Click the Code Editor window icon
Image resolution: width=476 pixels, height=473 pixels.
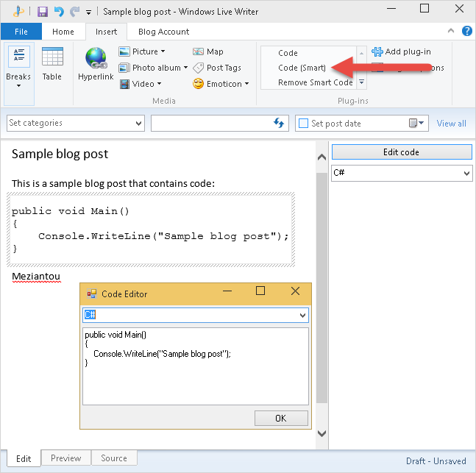pyautogui.click(x=92, y=294)
